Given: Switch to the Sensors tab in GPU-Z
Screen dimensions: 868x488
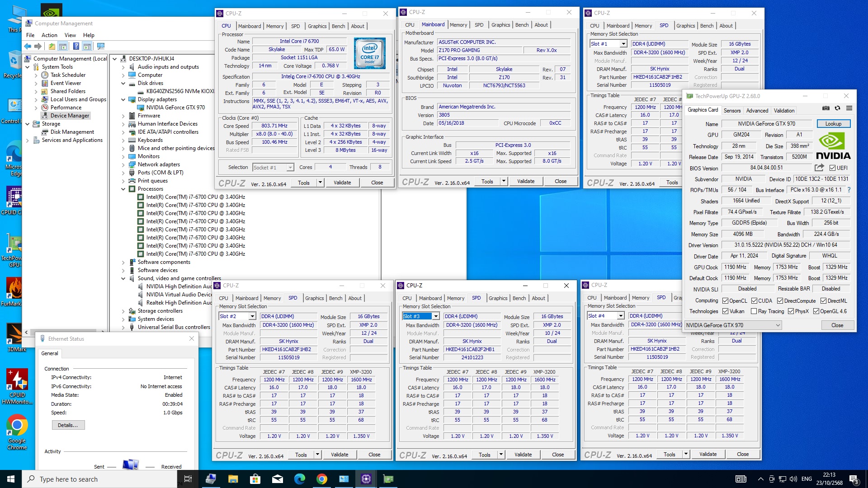Looking at the screenshot, I should tap(731, 110).
